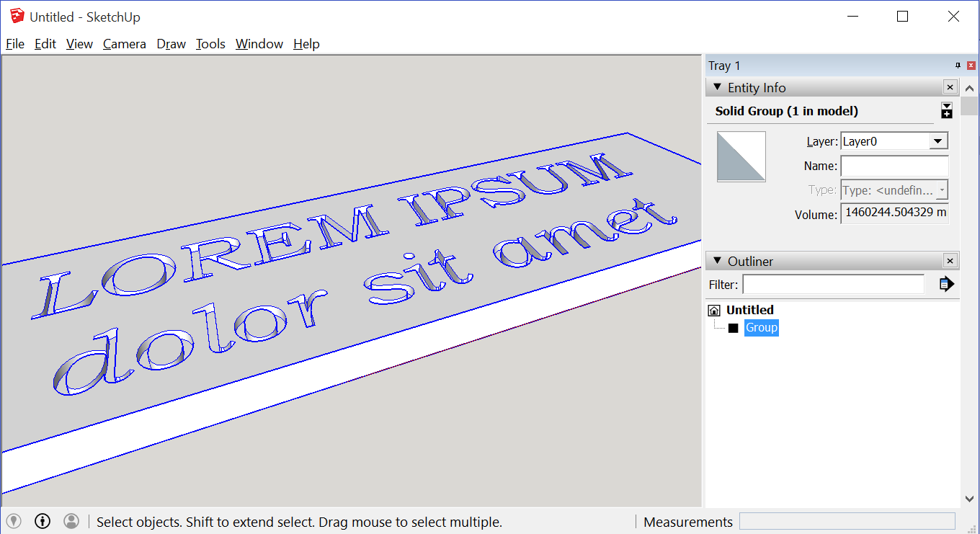
Task: Open the Layer0 dropdown
Action: (x=939, y=141)
